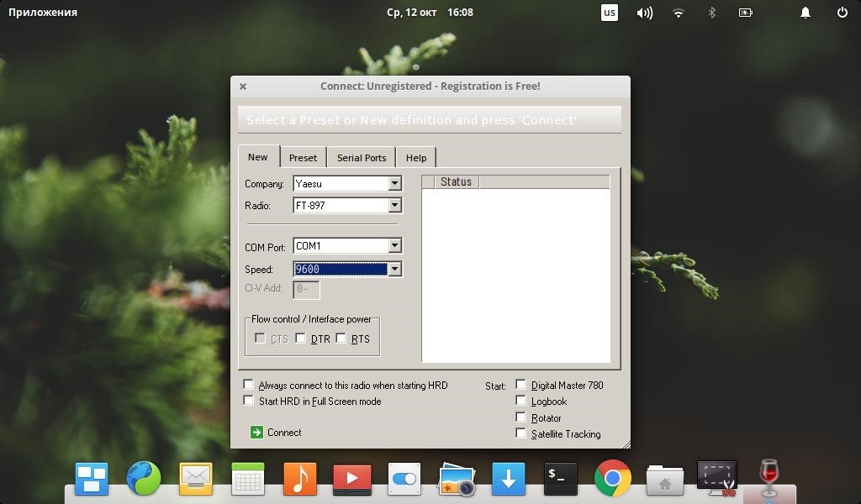The image size is (861, 504).
Task: Enable the RTS flow control checkbox
Action: (341, 339)
